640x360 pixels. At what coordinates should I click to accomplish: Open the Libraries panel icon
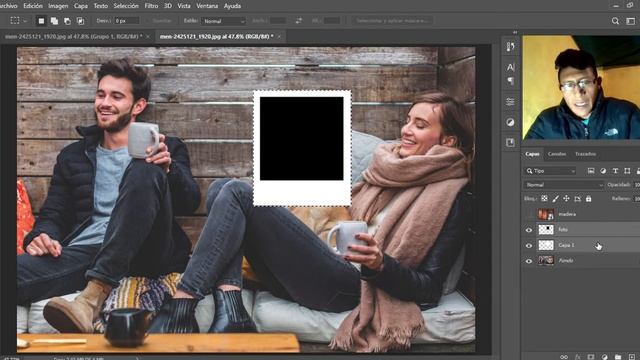(x=511, y=142)
